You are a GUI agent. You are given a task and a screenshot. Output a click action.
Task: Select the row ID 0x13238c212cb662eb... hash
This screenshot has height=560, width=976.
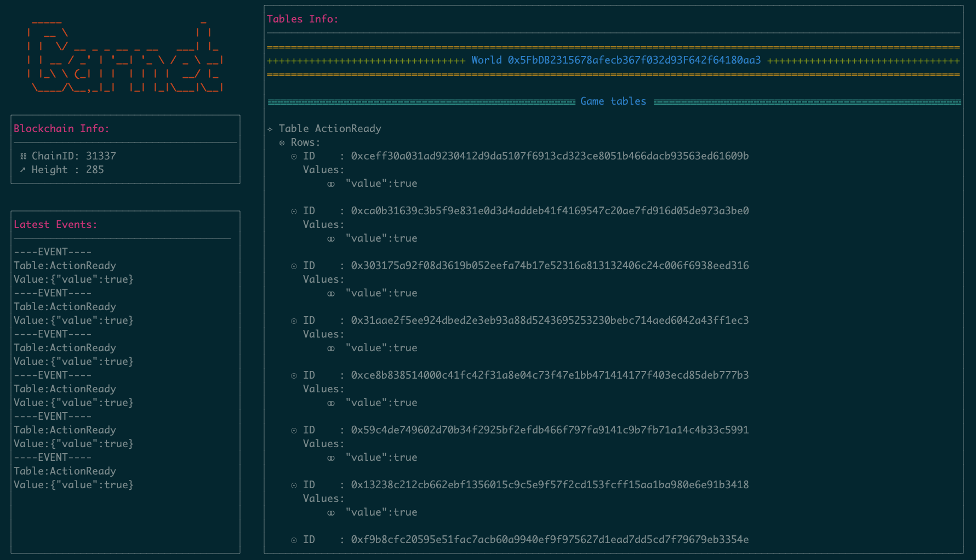550,485
